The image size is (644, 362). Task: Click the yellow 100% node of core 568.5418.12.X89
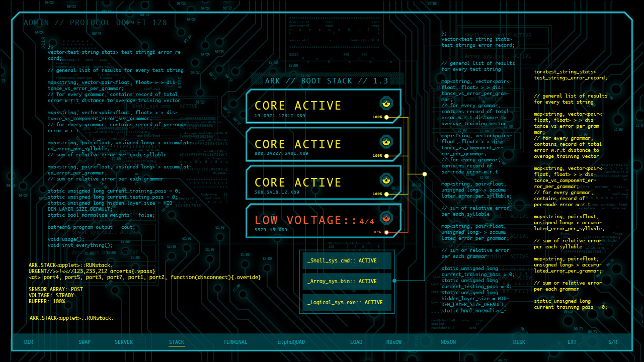(x=386, y=194)
